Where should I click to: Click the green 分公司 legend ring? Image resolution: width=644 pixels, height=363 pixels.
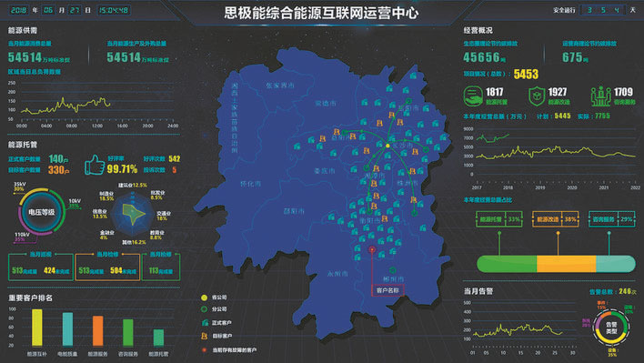pos(204,308)
